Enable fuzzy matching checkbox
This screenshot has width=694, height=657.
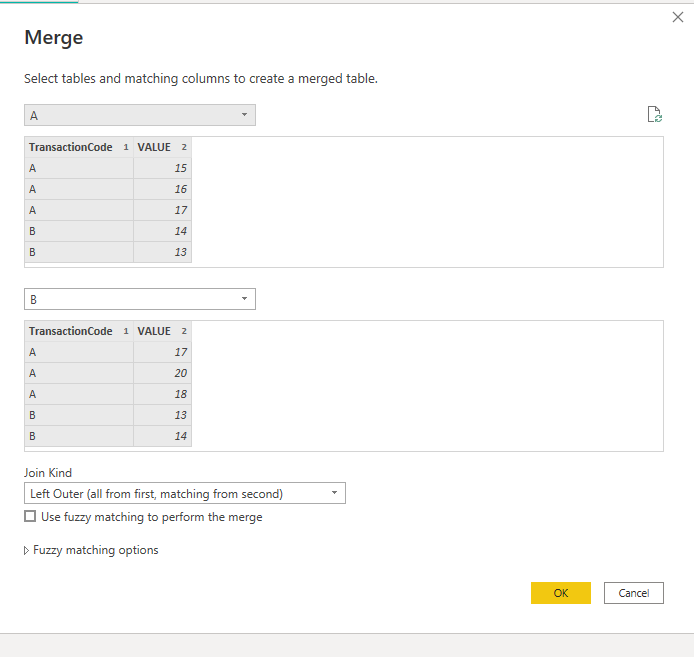[x=30, y=516]
